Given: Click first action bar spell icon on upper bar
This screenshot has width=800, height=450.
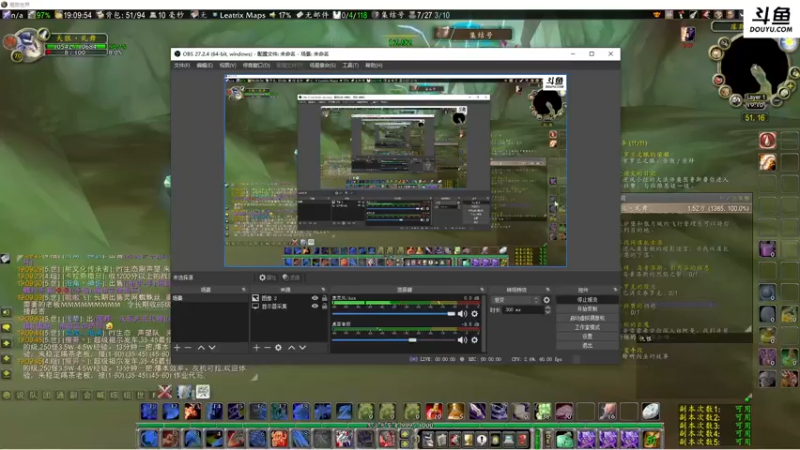Looking at the screenshot, I should point(149,411).
